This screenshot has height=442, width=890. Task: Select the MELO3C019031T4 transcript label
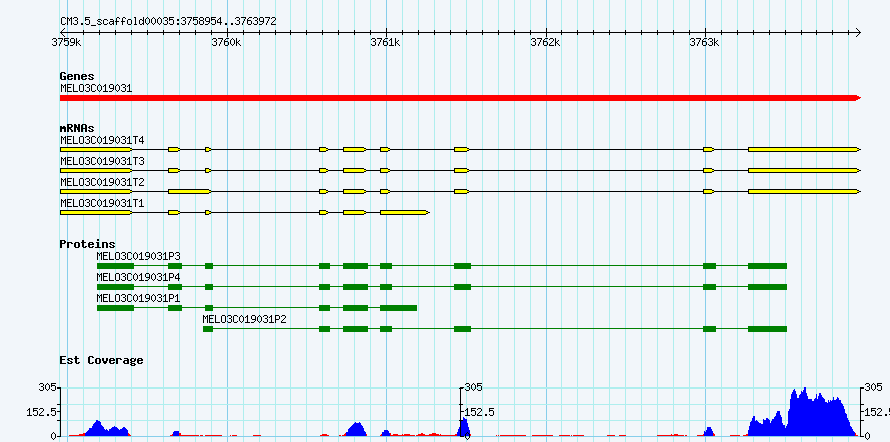click(x=103, y=140)
